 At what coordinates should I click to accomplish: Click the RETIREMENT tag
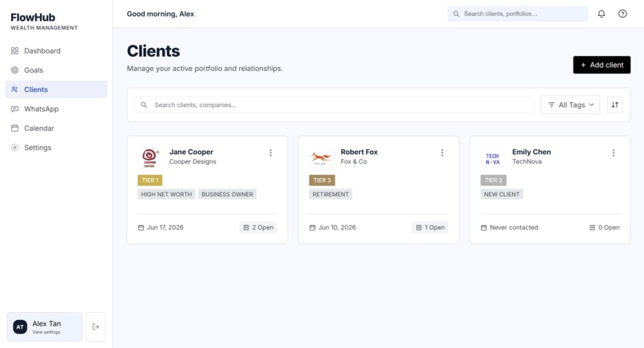click(331, 194)
